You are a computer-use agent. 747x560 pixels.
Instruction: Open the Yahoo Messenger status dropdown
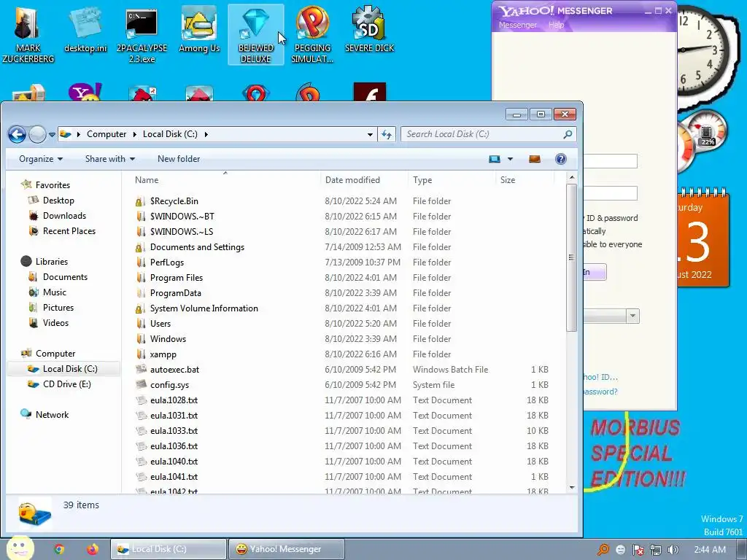[x=632, y=316]
